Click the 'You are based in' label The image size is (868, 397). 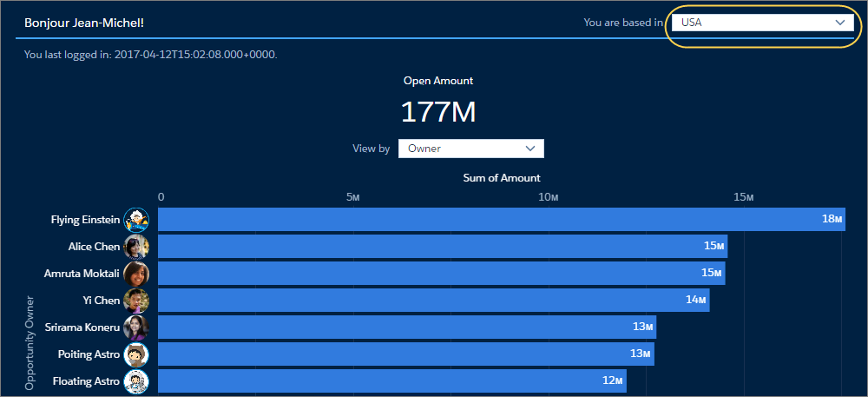[x=623, y=23]
